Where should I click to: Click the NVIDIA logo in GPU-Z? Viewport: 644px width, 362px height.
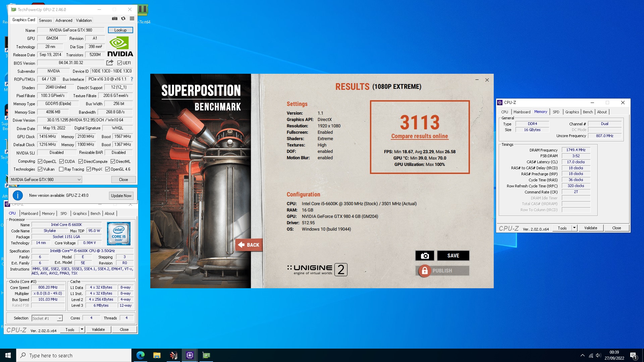[120, 47]
